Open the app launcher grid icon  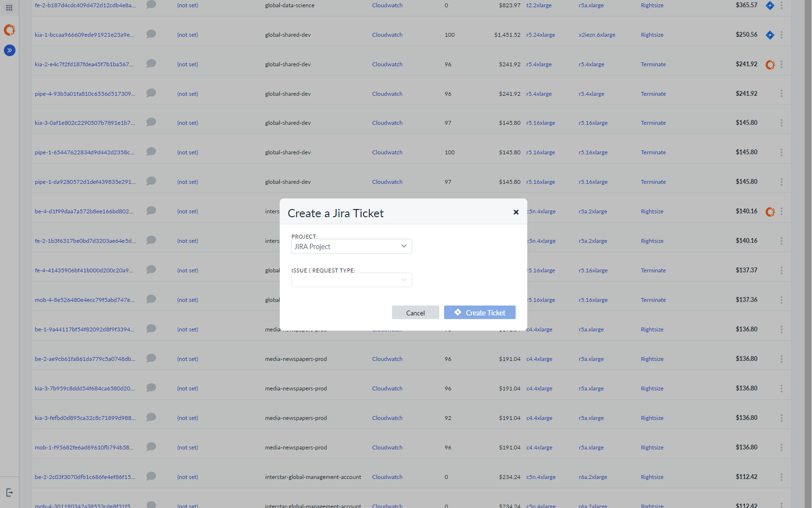click(x=9, y=7)
